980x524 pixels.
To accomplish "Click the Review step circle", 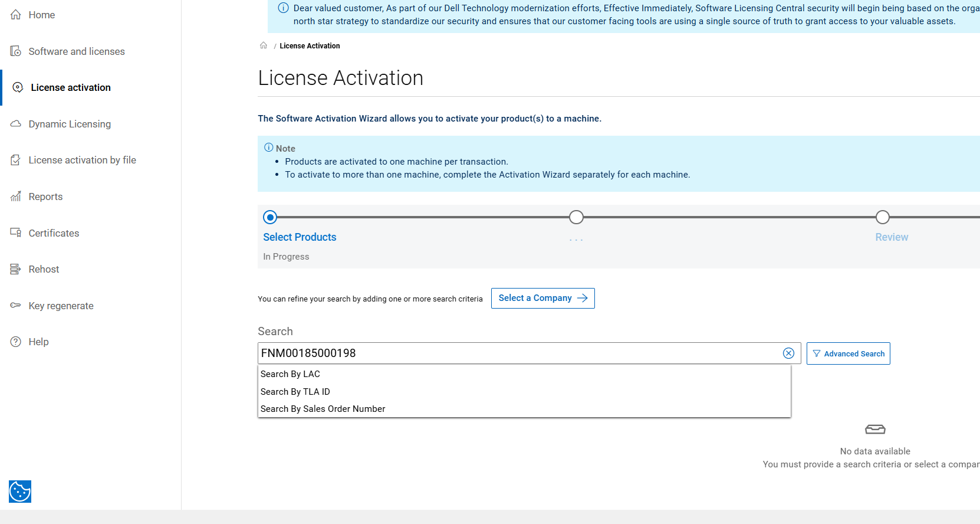I will pyautogui.click(x=882, y=217).
